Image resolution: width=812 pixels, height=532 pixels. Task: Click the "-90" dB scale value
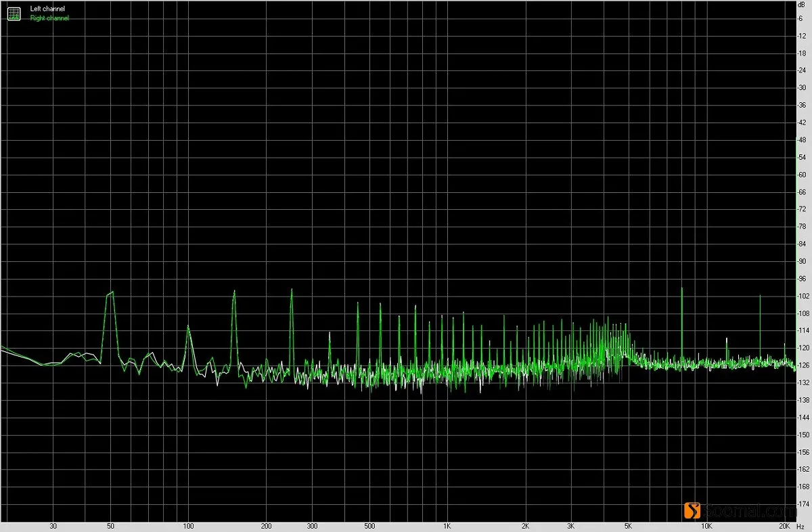[801, 261]
